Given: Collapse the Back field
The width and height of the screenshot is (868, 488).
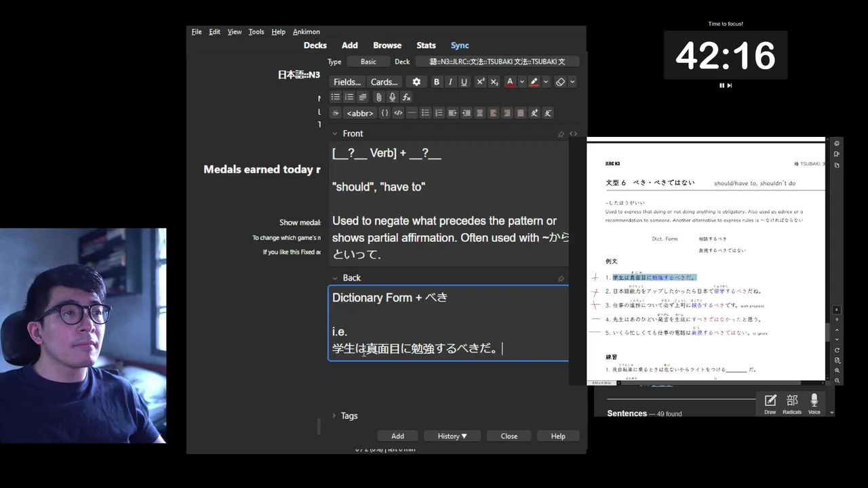Looking at the screenshot, I should 334,278.
